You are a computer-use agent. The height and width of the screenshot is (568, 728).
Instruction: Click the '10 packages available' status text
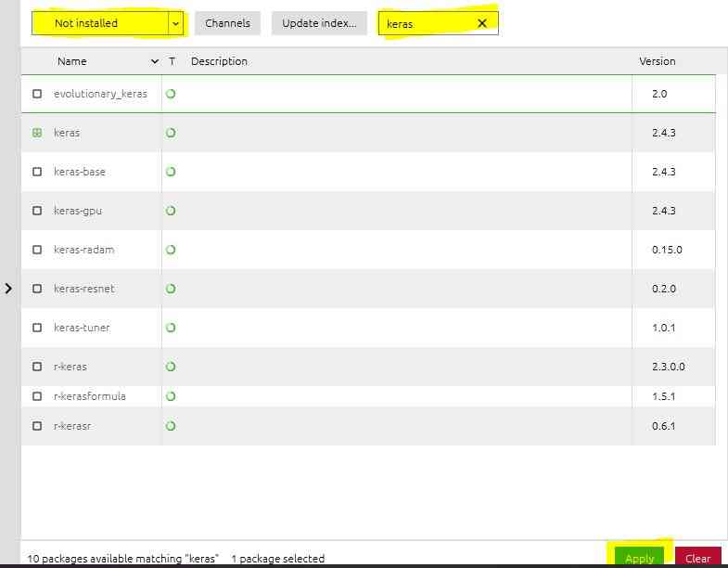[x=122, y=558]
